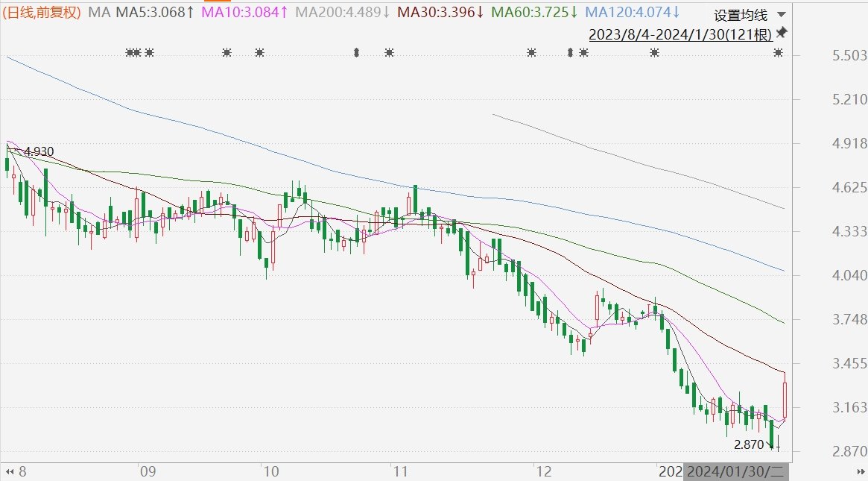
Task: Open the 设置均线 dropdown arrow
Action: pos(780,15)
